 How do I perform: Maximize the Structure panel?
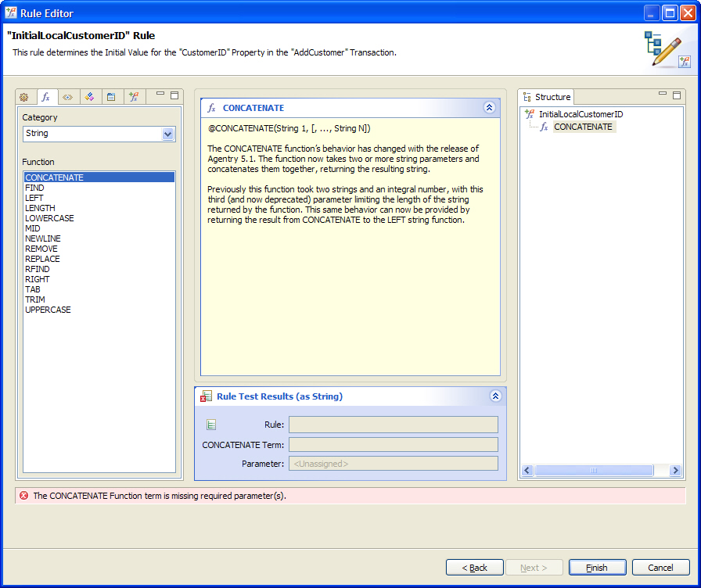[677, 95]
